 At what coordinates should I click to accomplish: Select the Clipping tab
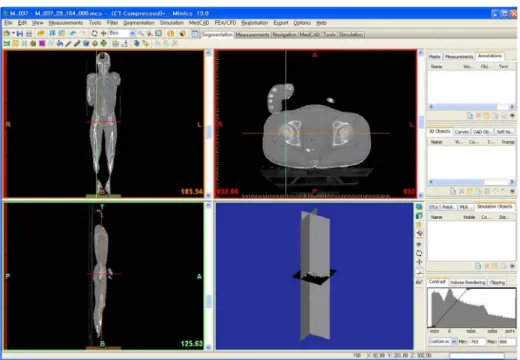497,282
